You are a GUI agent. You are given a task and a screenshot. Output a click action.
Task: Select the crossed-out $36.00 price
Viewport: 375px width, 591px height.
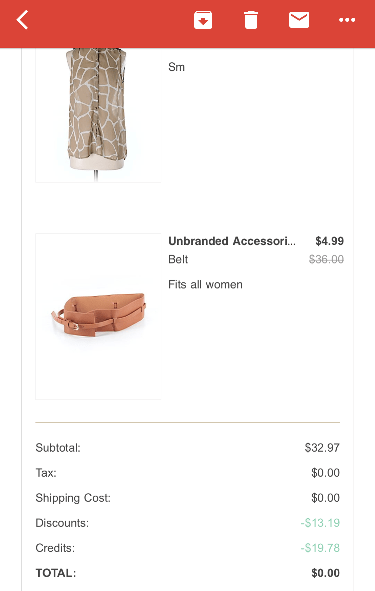326,259
